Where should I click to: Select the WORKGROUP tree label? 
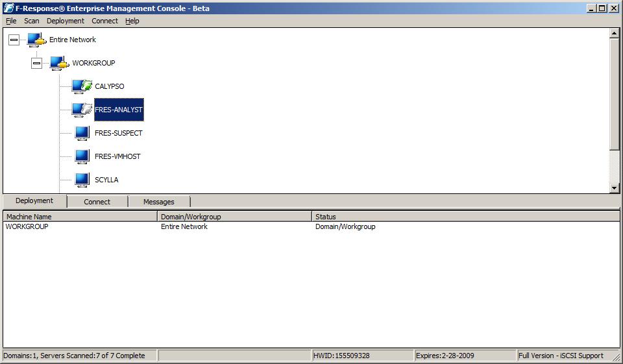pos(93,63)
